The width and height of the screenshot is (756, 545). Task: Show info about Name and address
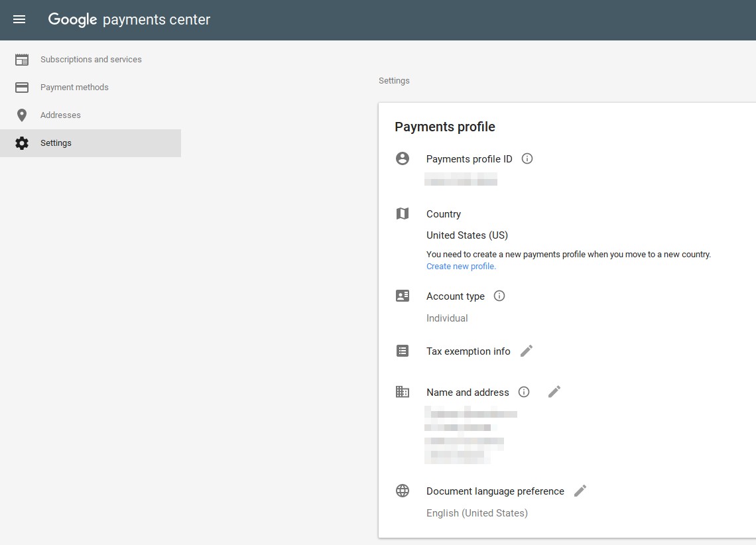(x=524, y=392)
